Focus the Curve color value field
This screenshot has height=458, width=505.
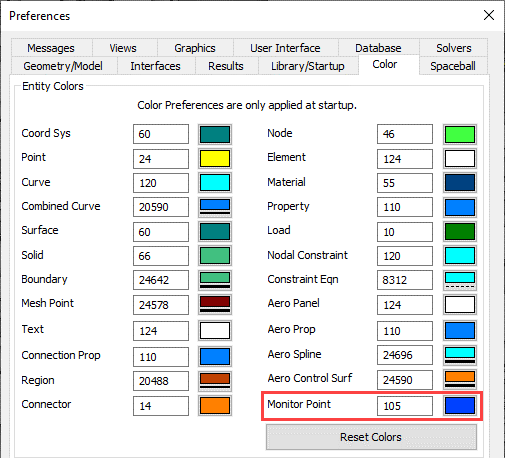coord(161,183)
